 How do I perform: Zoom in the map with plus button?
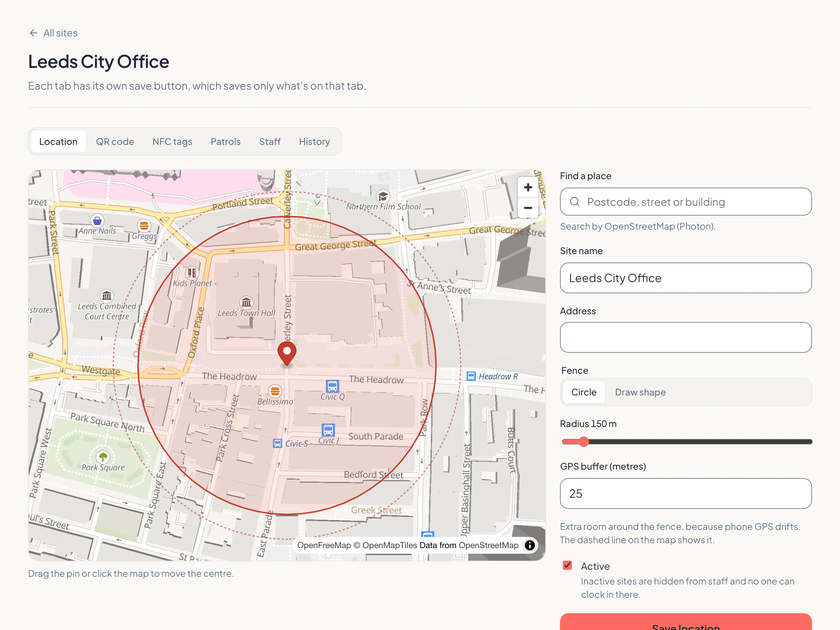tap(528, 187)
